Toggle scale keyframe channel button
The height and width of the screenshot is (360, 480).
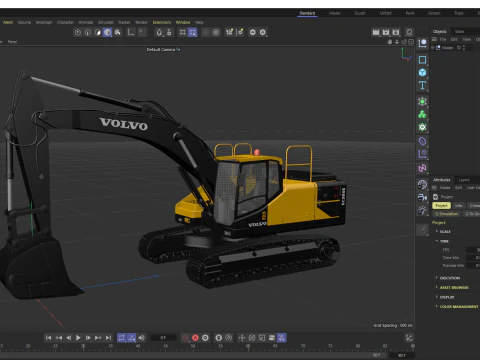tap(262, 338)
